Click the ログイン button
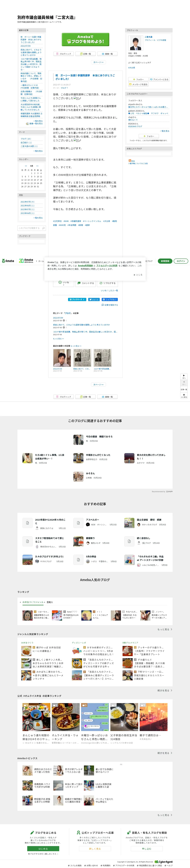Screen dimensions: 190x868 pos(181,261)
